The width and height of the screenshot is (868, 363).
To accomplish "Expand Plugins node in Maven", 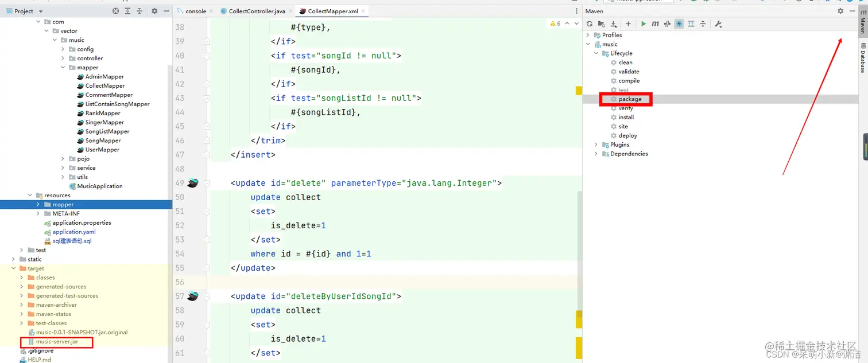I will (x=596, y=145).
